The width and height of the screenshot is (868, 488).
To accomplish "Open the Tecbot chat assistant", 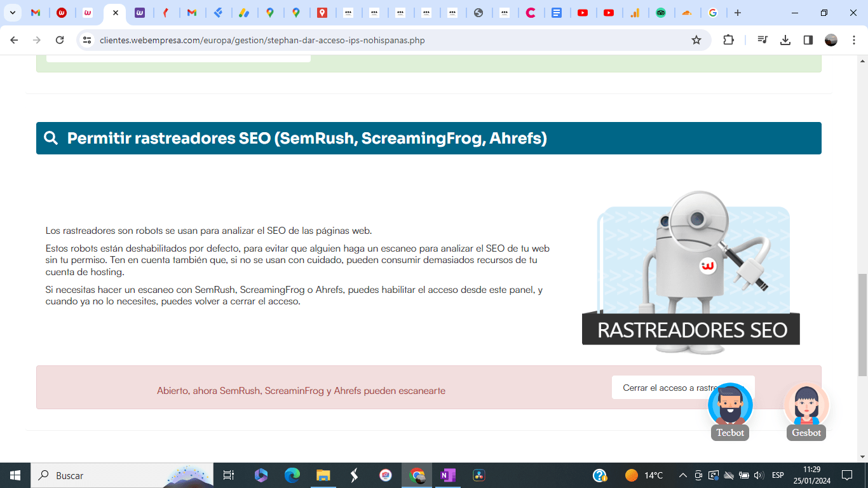I will pyautogui.click(x=730, y=411).
